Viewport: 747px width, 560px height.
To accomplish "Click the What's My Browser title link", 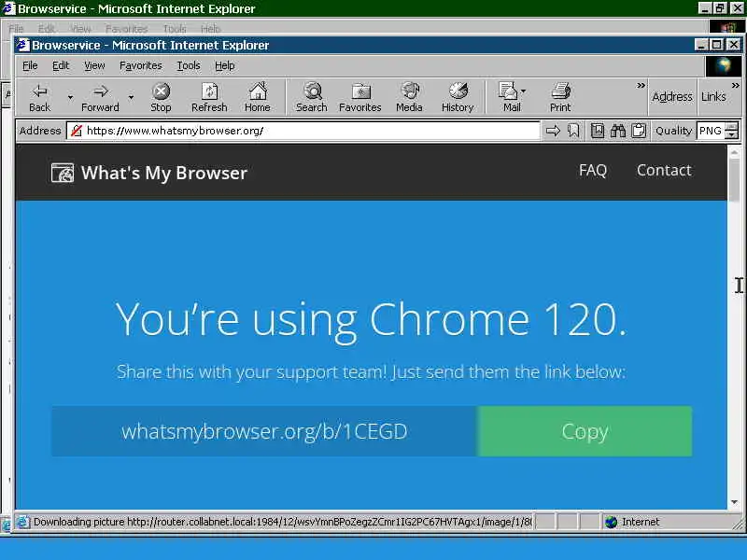I will pyautogui.click(x=164, y=173).
